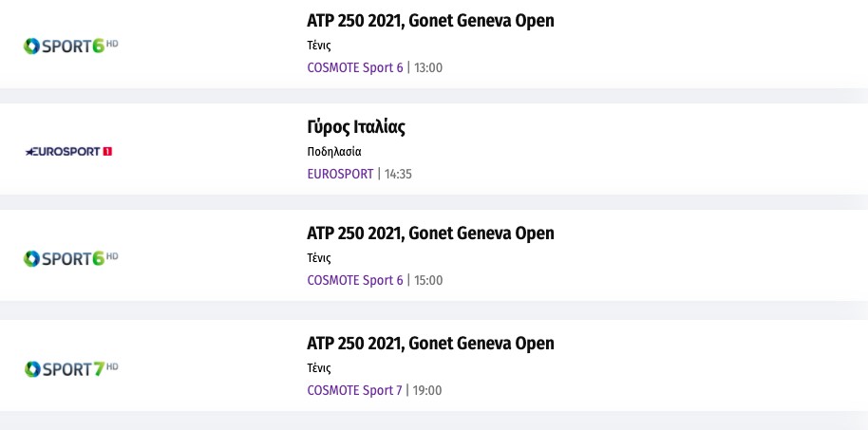
Task: Click the Τένις label in the 15:00 listing
Action: pyautogui.click(x=319, y=257)
